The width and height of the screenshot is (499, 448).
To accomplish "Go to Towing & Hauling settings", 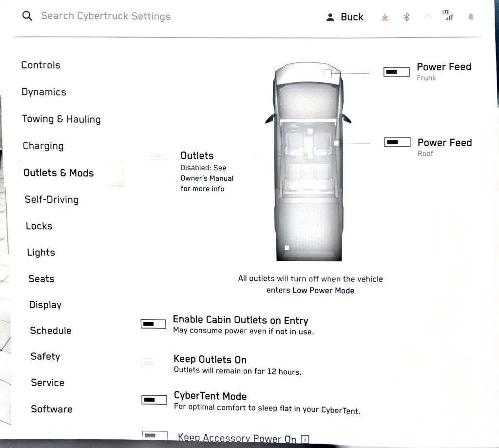I will pyautogui.click(x=61, y=119).
